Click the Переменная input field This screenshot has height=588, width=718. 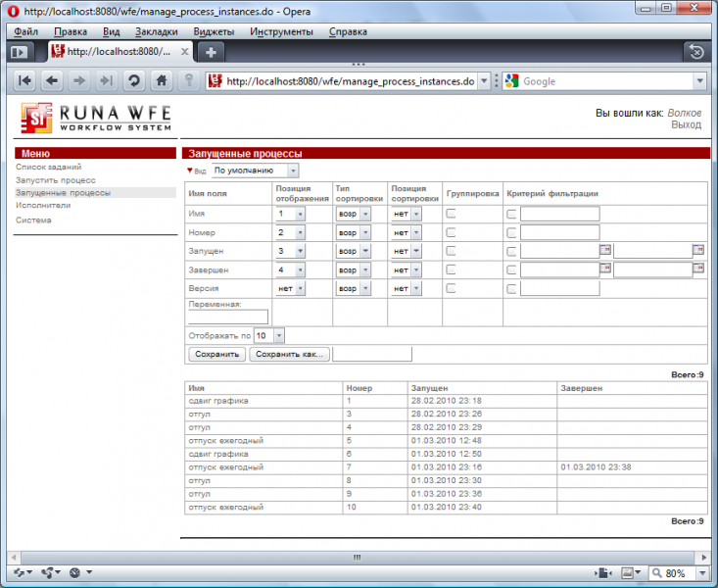[x=228, y=318]
